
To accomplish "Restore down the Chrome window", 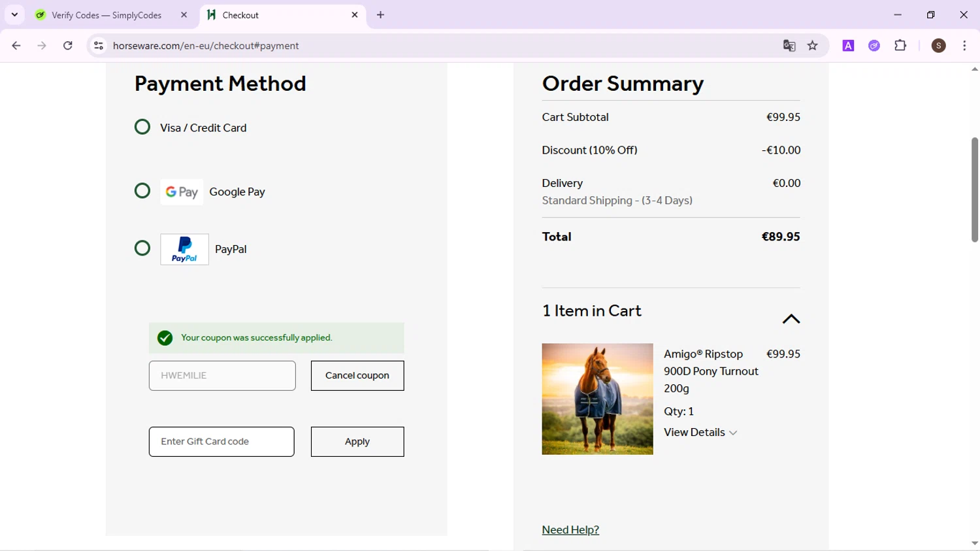I will click(931, 15).
